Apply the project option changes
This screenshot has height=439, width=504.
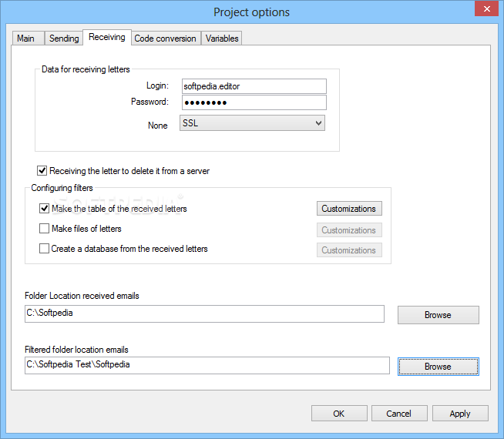coord(459,414)
